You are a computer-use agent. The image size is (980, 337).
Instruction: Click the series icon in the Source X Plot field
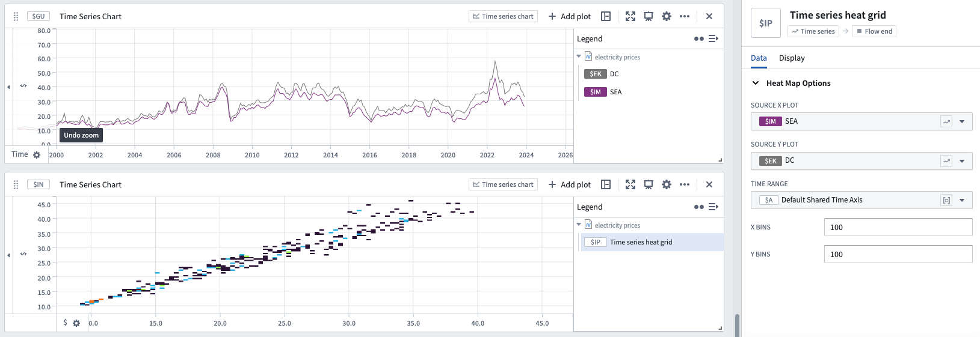tap(946, 121)
